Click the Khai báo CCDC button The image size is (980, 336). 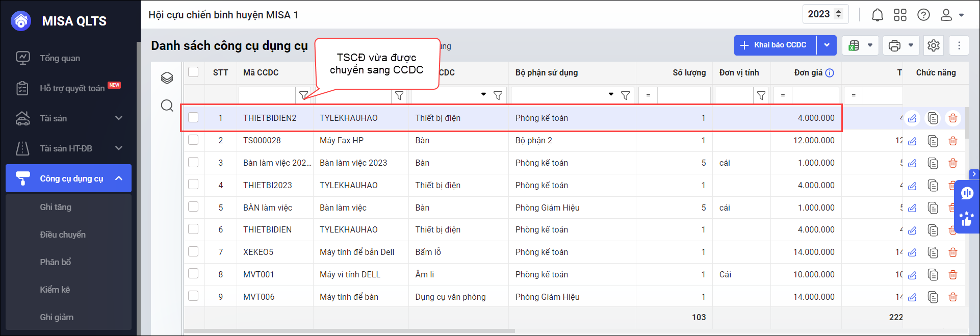click(x=775, y=45)
